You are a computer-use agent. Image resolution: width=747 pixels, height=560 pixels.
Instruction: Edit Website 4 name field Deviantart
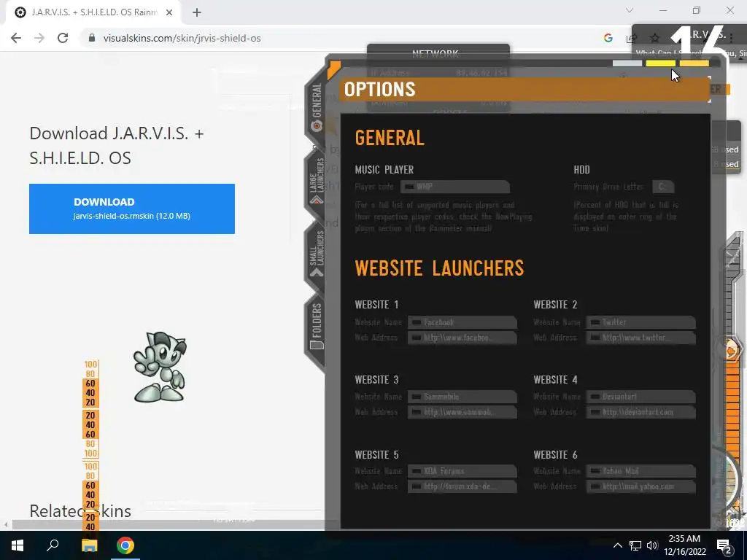(640, 397)
